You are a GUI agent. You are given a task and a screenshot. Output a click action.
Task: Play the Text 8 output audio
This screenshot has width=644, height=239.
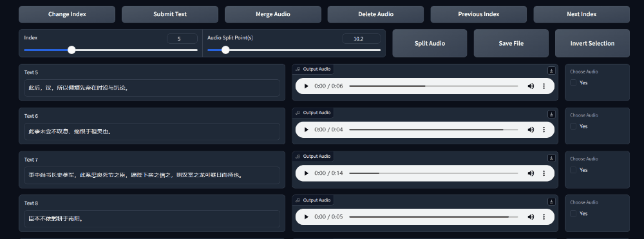[x=306, y=217]
